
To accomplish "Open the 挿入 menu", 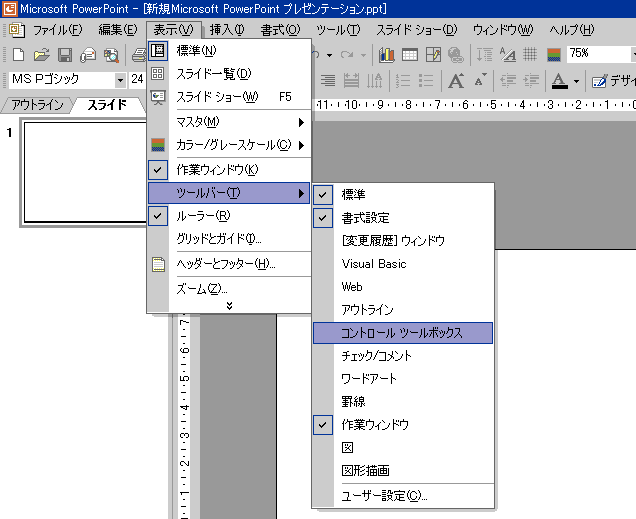I will tap(228, 29).
